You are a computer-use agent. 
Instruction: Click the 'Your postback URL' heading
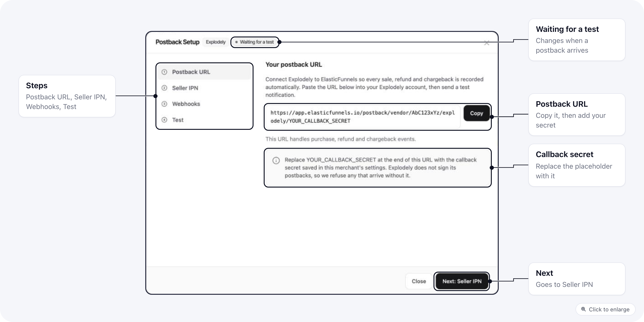tap(294, 64)
